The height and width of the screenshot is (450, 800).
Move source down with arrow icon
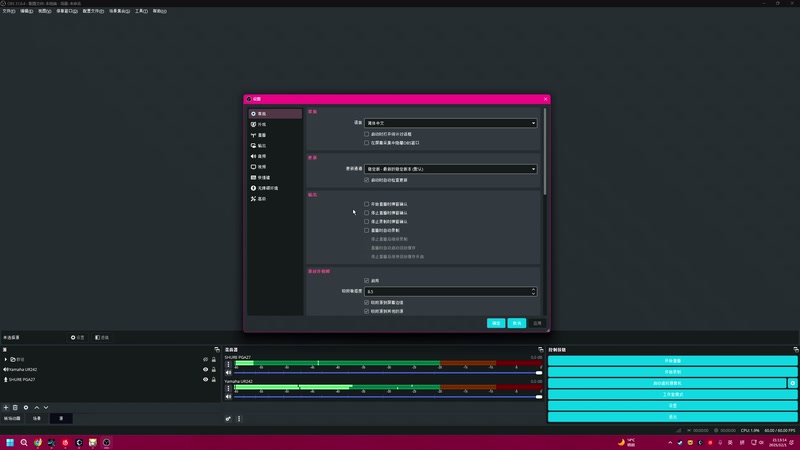tap(46, 408)
